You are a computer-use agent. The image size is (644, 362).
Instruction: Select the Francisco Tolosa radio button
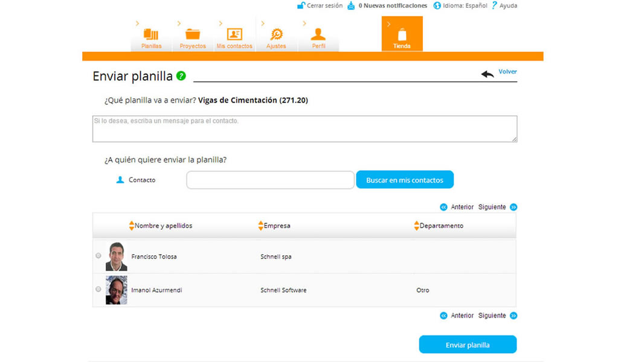pos(98,255)
